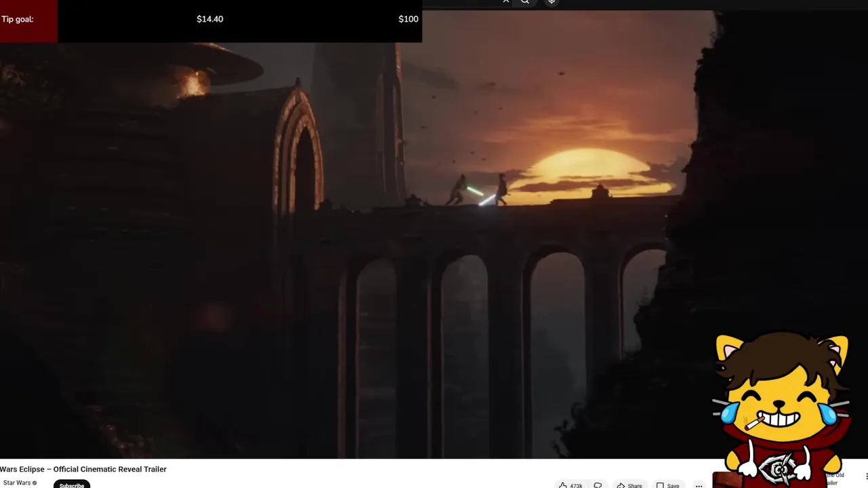The image size is (868, 488).
Task: Click the video title 'Official Cinematic Reveal Trailer'
Action: [110, 469]
